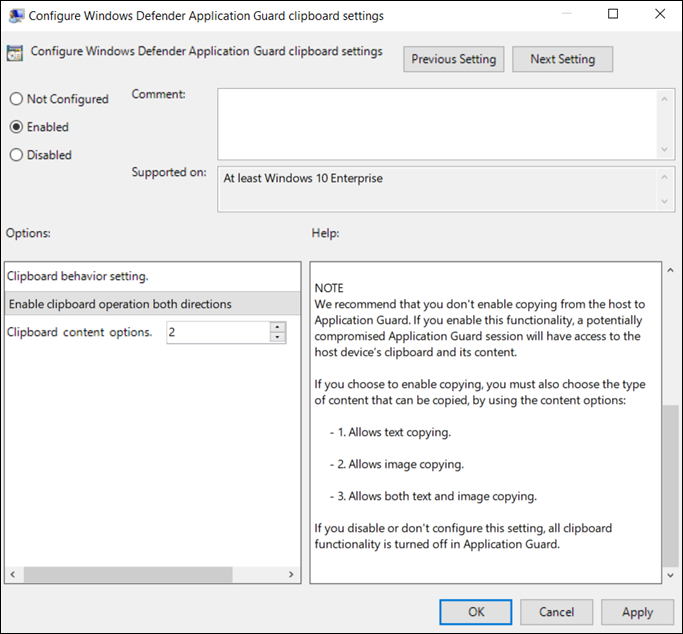Viewport: 683px width, 634px height.
Task: Select the Enabled radio button
Action: [x=16, y=127]
